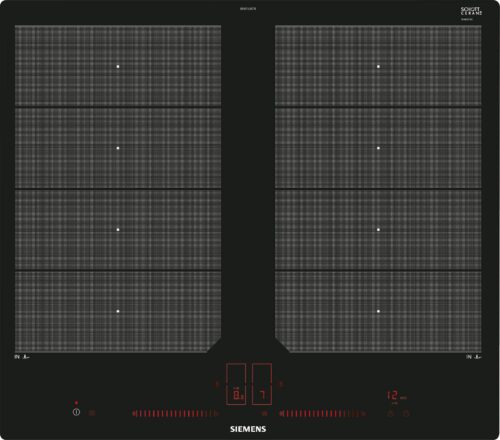Screen dimensions: 500x440
Task: Click the SIEMENS brand logo
Action: click(x=248, y=429)
